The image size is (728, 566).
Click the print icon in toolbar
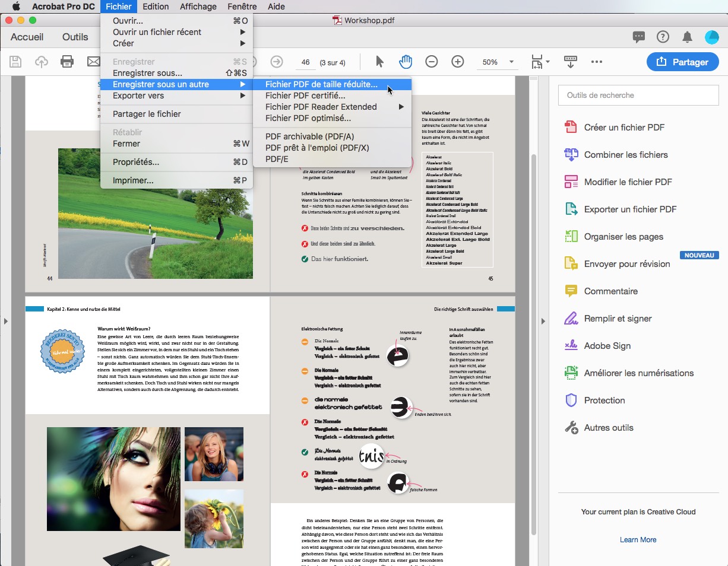pyautogui.click(x=67, y=62)
